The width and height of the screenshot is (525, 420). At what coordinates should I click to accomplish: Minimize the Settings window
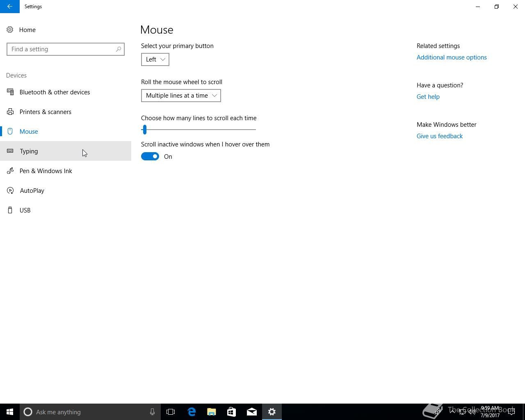point(478,7)
